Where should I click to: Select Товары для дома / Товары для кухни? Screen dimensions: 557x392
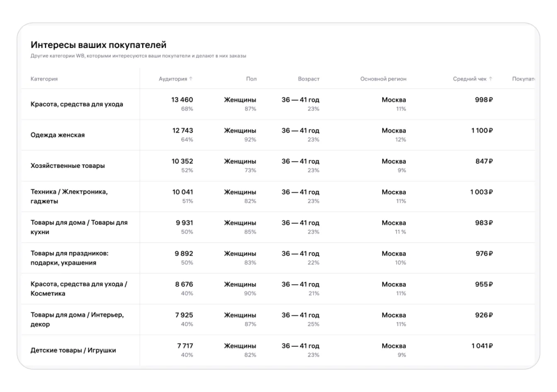(79, 227)
